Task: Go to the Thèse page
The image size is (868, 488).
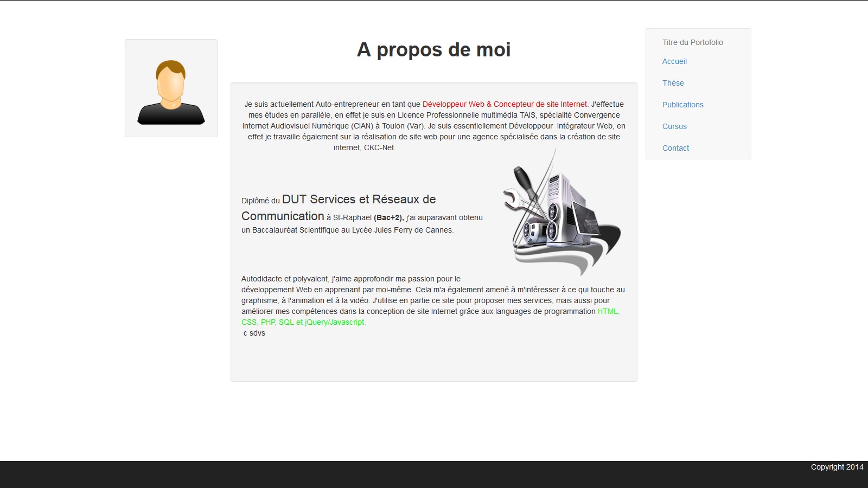Action: [x=673, y=83]
